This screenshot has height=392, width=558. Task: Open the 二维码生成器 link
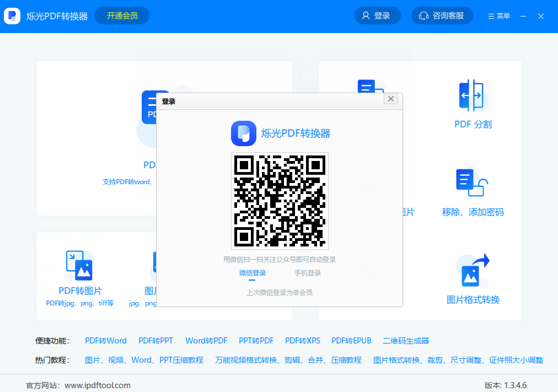(x=405, y=341)
